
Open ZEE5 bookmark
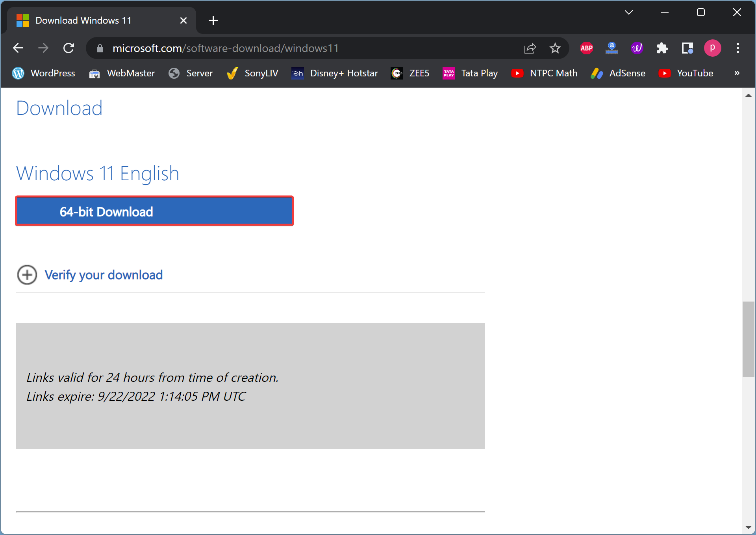tap(410, 73)
